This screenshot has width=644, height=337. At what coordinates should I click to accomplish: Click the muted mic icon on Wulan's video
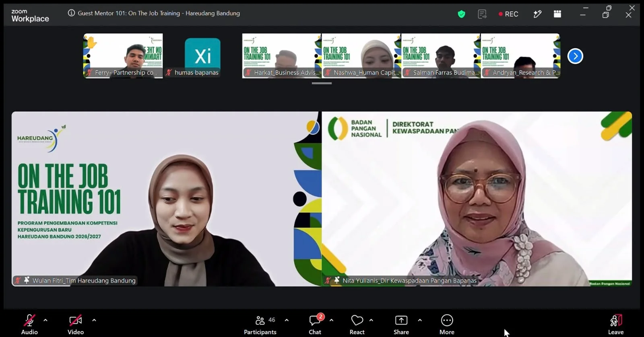click(18, 280)
